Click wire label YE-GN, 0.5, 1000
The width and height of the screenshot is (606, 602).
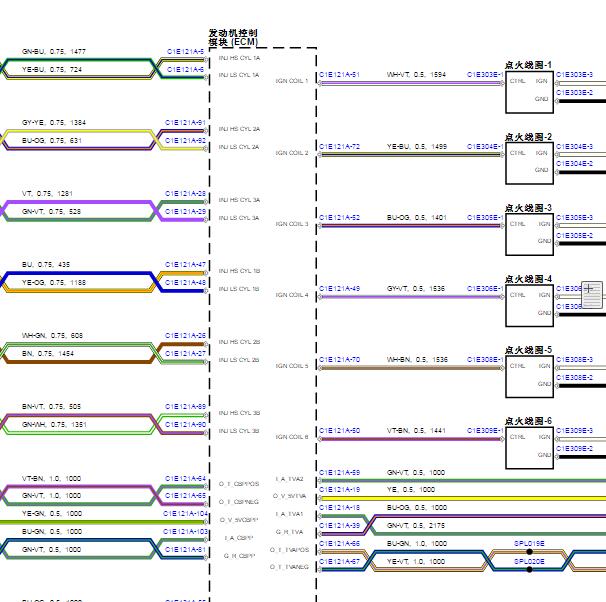coord(52,514)
